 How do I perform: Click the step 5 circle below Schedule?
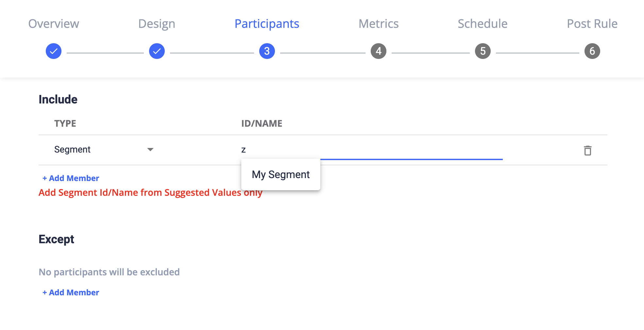(x=482, y=51)
